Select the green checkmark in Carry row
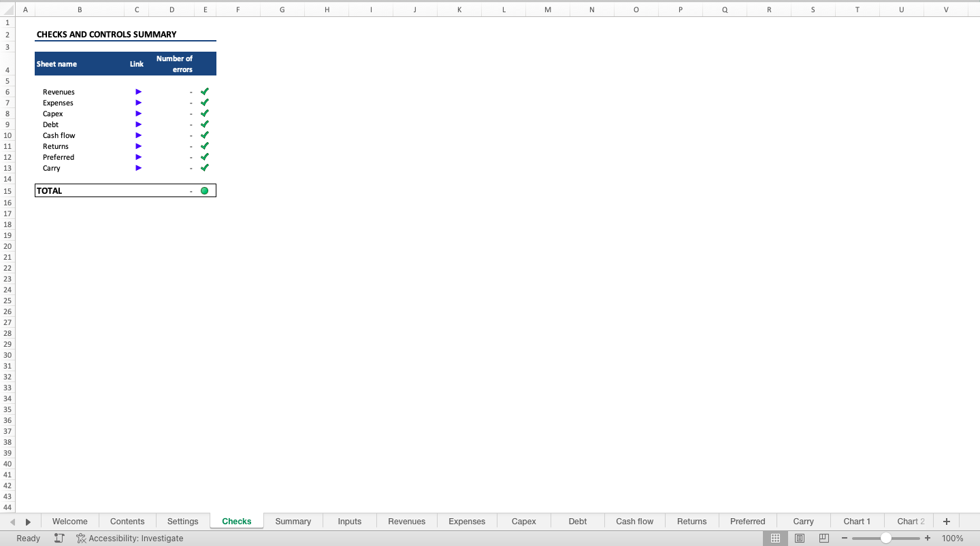Screen dimensions: 980x546 point(205,167)
